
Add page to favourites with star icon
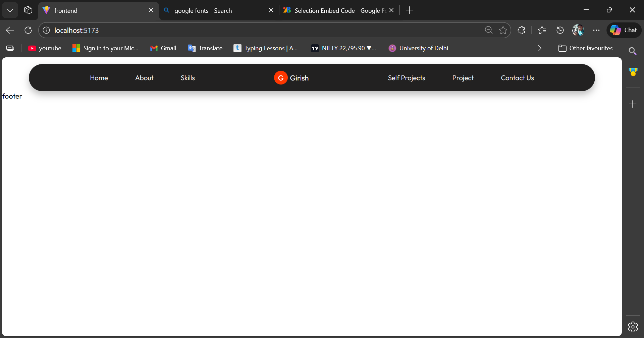(503, 30)
